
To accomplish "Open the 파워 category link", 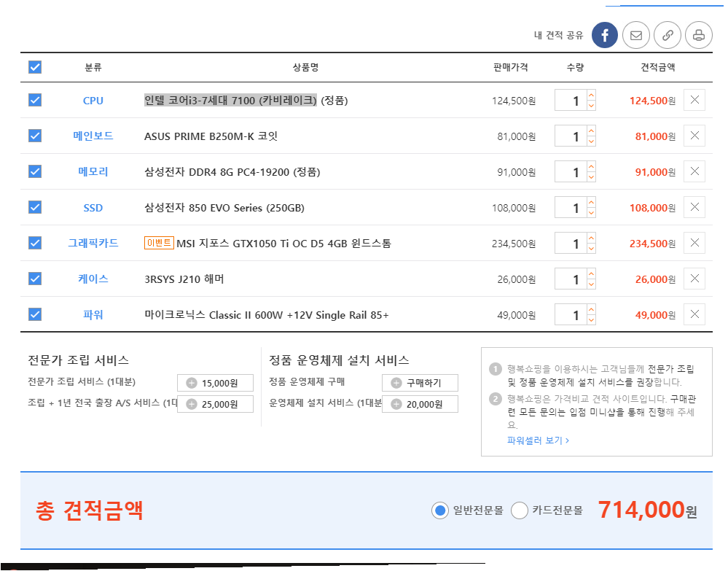I will pyautogui.click(x=93, y=314).
